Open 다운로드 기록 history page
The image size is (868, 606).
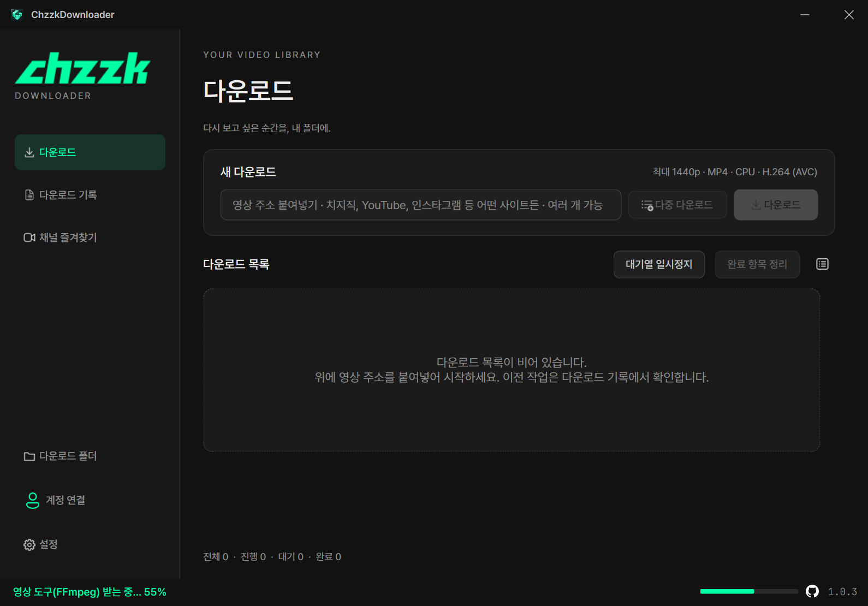click(x=90, y=195)
